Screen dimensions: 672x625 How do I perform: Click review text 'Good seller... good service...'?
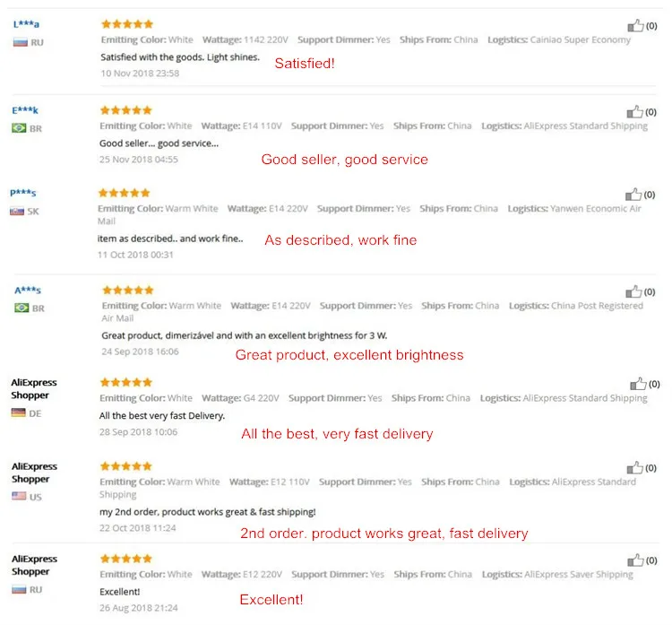(x=159, y=143)
